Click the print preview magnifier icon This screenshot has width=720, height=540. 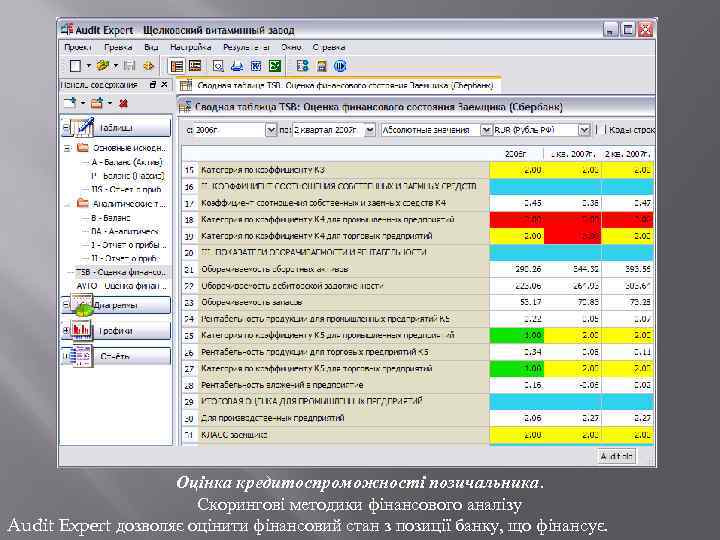(x=218, y=66)
